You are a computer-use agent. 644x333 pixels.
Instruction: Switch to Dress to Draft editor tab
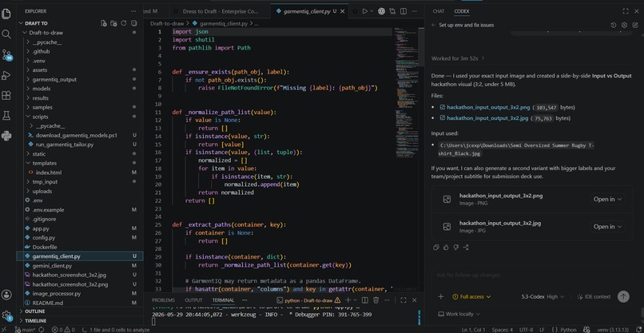[222, 11]
